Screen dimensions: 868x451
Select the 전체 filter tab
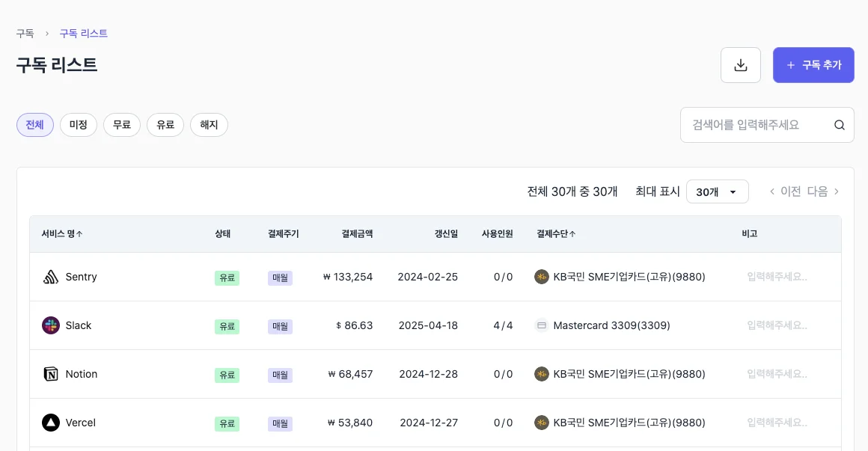pyautogui.click(x=34, y=125)
